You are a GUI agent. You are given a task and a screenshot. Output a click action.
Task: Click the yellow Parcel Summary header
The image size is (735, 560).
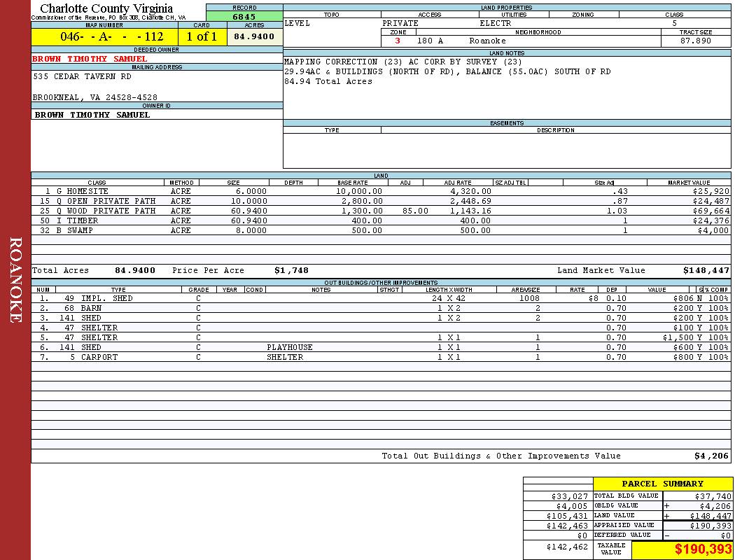(662, 484)
